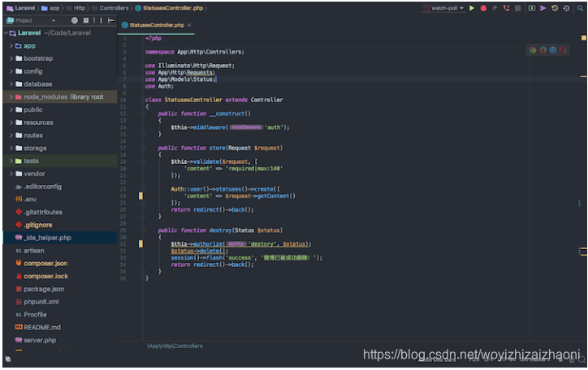Select the composer.lock file
The width and height of the screenshot is (588, 370).
(45, 277)
